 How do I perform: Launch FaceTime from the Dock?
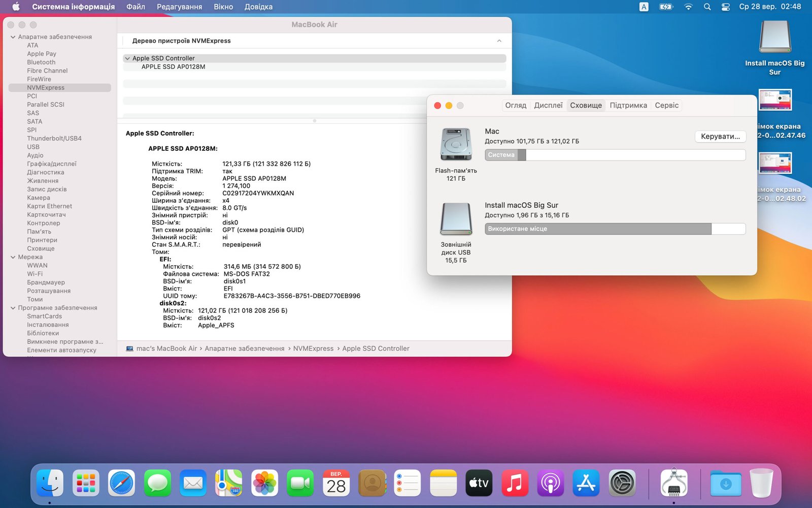[x=300, y=483]
